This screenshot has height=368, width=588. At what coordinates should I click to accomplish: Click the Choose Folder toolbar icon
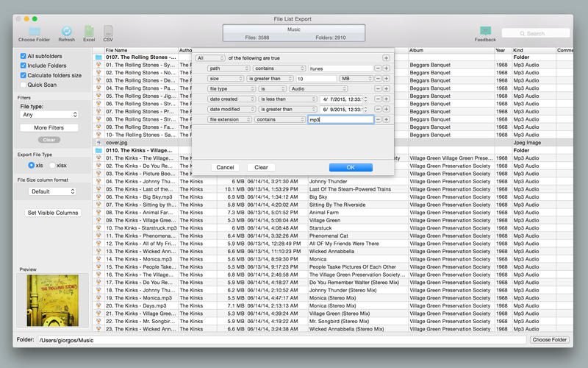coord(35,31)
